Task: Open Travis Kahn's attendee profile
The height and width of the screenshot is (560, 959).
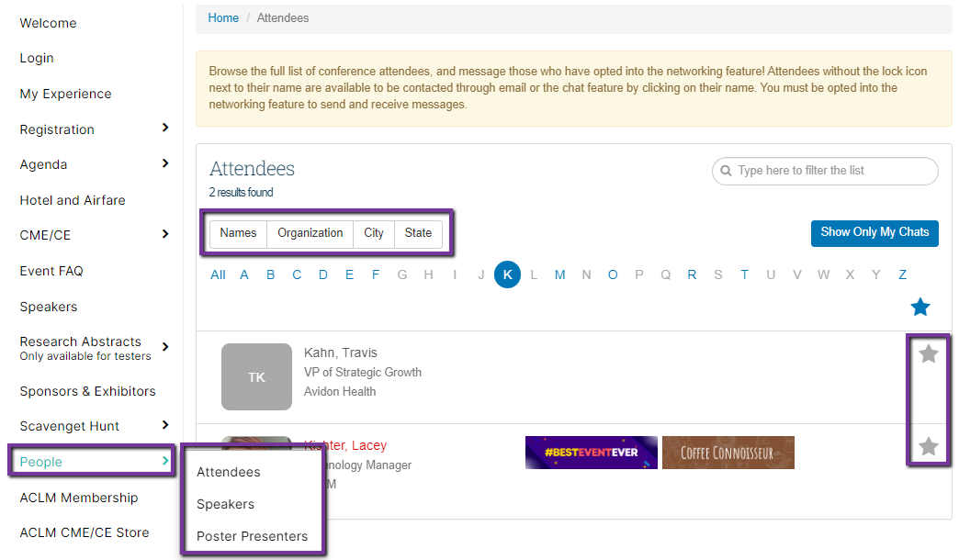Action: [340, 353]
